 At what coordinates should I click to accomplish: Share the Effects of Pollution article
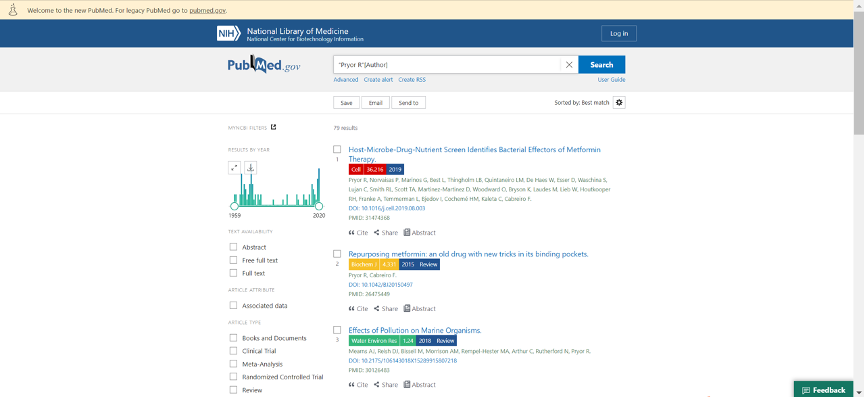pyautogui.click(x=386, y=385)
